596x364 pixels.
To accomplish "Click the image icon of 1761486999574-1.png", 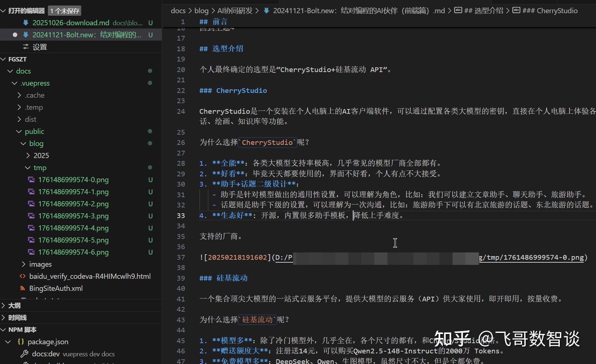I will 31,192.
